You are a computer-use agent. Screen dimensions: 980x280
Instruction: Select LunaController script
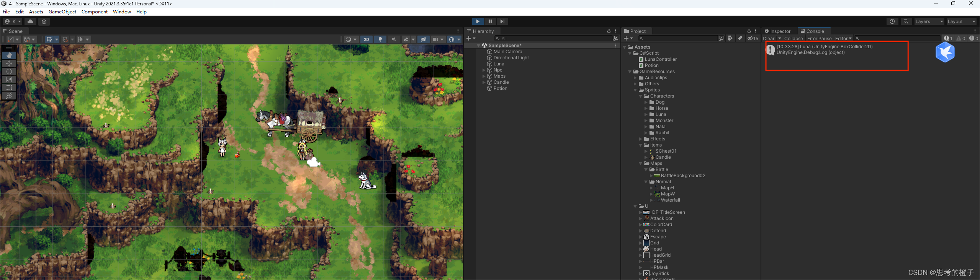pyautogui.click(x=661, y=59)
